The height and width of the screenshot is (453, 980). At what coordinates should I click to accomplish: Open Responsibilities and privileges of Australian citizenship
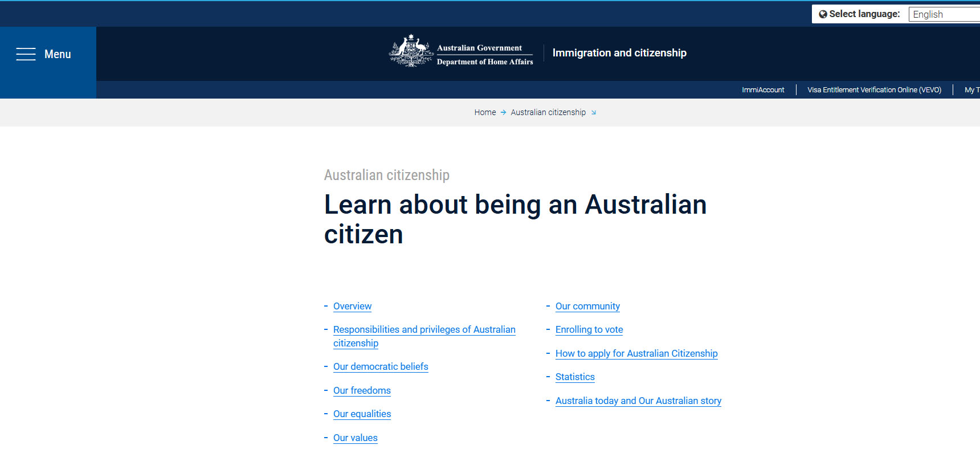click(424, 336)
